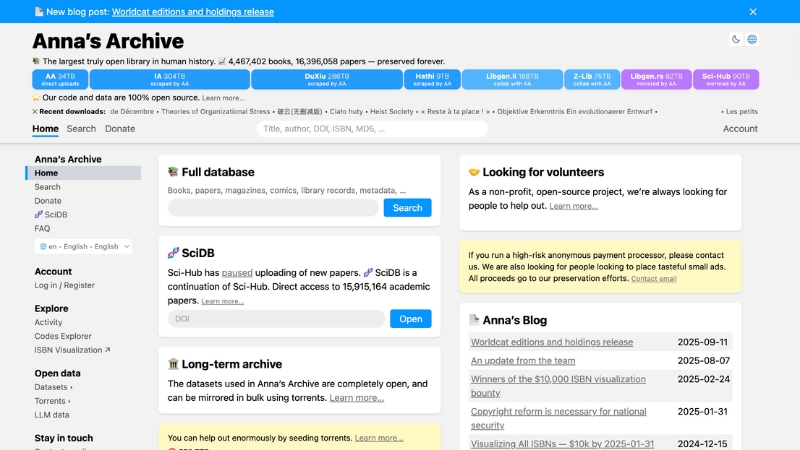The width and height of the screenshot is (800, 450).
Task: Open the Account menu in header
Action: pos(740,129)
